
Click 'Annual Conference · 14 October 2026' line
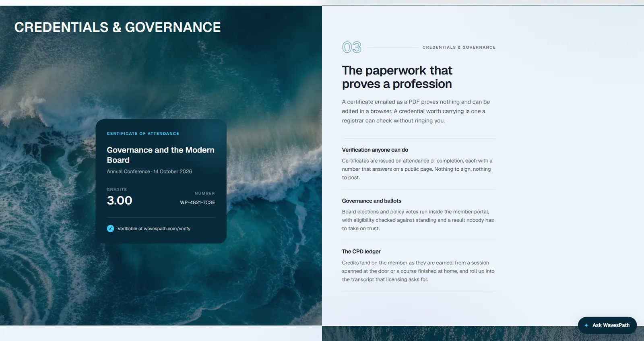[149, 172]
